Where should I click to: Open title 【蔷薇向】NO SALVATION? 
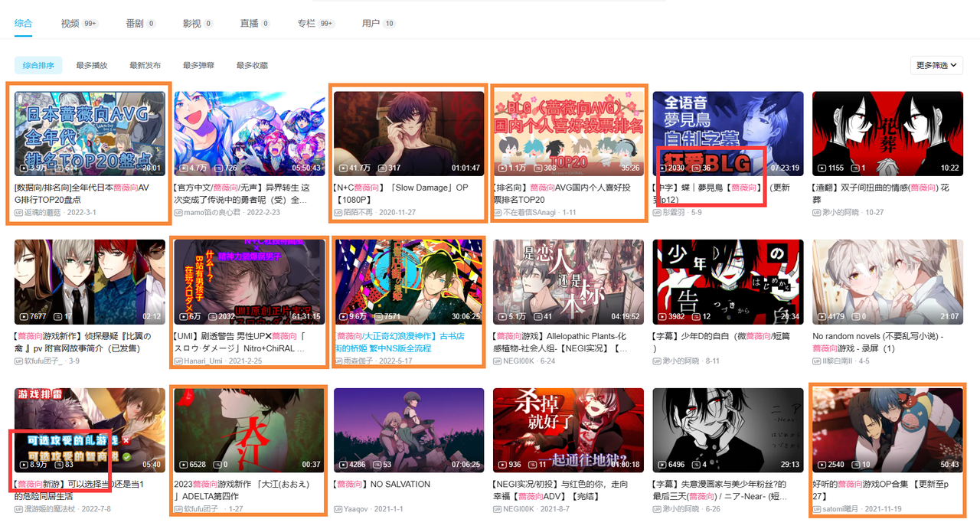(x=382, y=484)
